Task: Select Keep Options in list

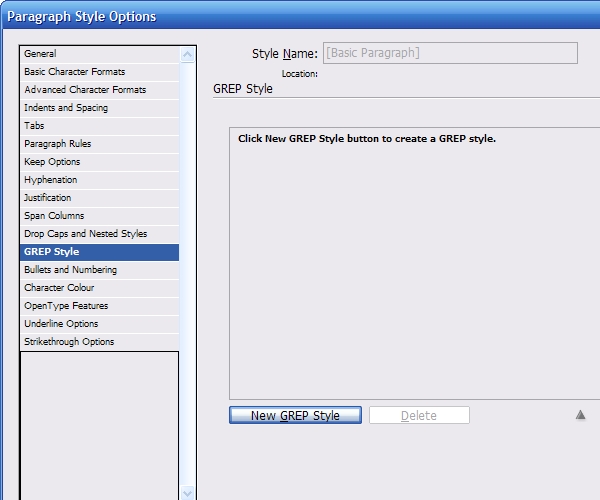Action: 99,162
